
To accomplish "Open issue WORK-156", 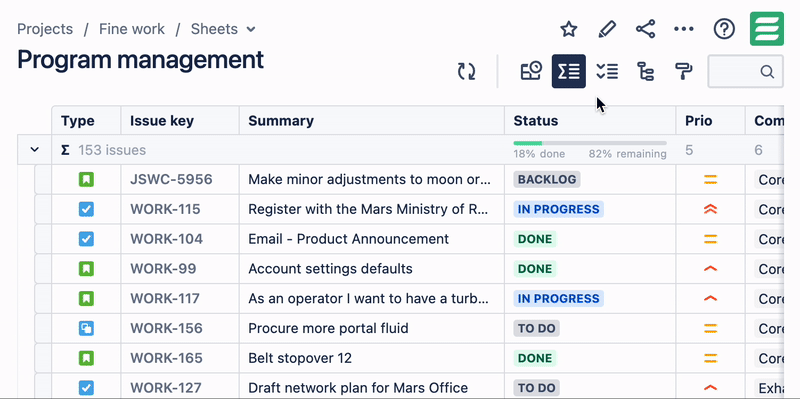I will point(166,328).
